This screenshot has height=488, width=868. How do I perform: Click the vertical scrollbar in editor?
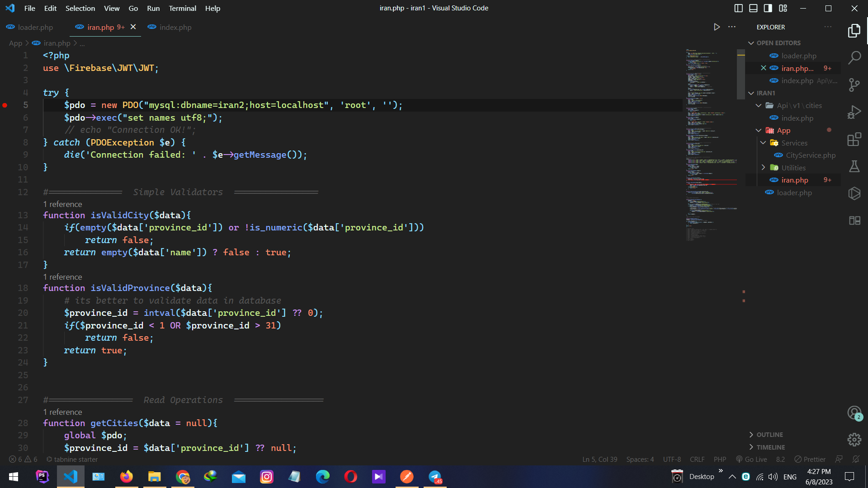(x=741, y=75)
